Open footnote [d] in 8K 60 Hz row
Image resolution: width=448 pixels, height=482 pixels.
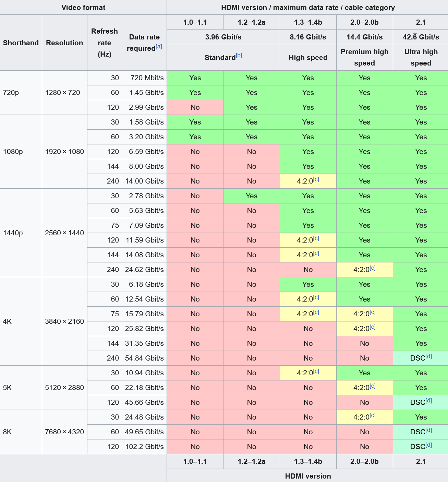click(429, 430)
